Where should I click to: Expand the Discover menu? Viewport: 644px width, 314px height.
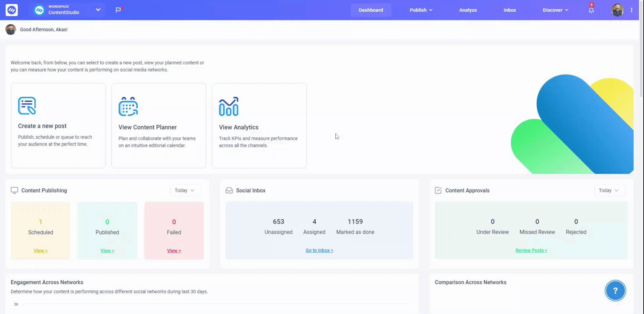point(555,10)
